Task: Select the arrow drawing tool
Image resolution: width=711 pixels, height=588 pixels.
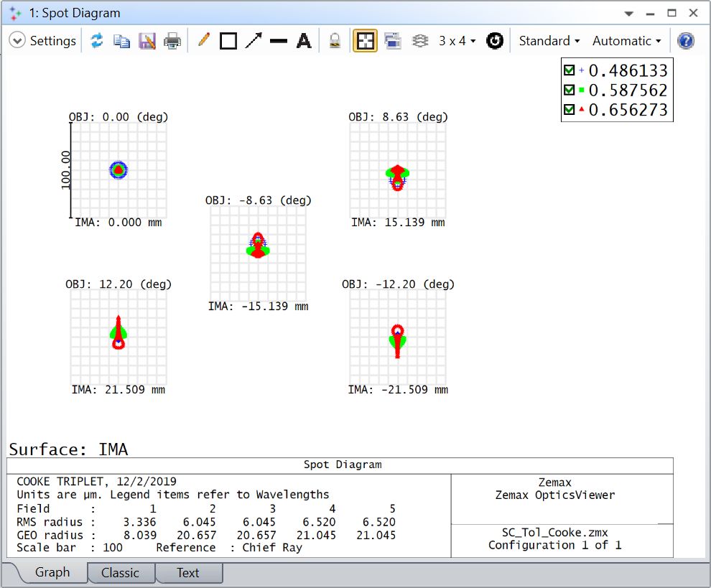Action: pyautogui.click(x=254, y=41)
